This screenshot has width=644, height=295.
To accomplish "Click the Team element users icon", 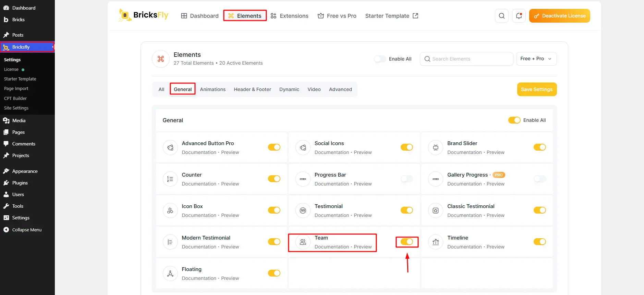I will pyautogui.click(x=303, y=242).
